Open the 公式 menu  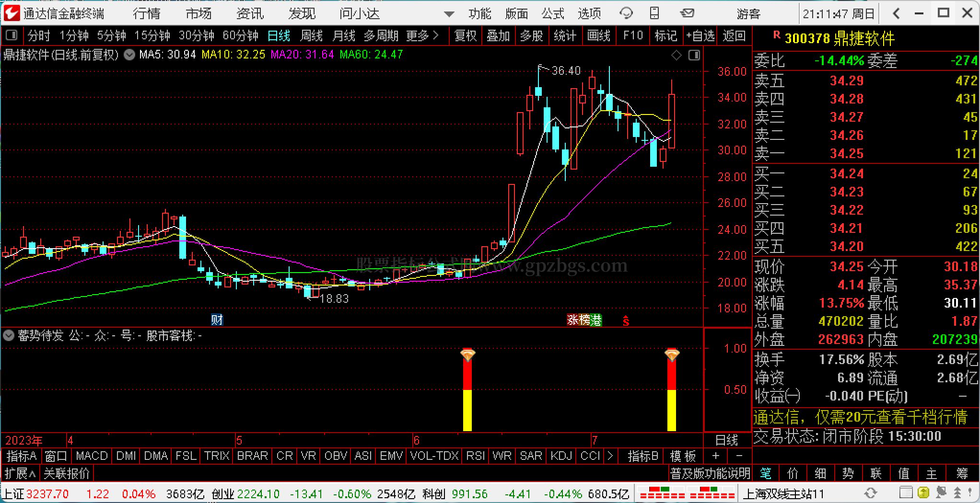[553, 13]
